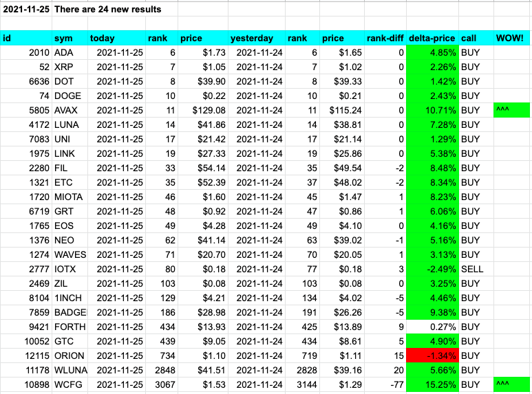This screenshot has height=394, width=532.
Task: Click the ETC symbol cell
Action: (70, 182)
